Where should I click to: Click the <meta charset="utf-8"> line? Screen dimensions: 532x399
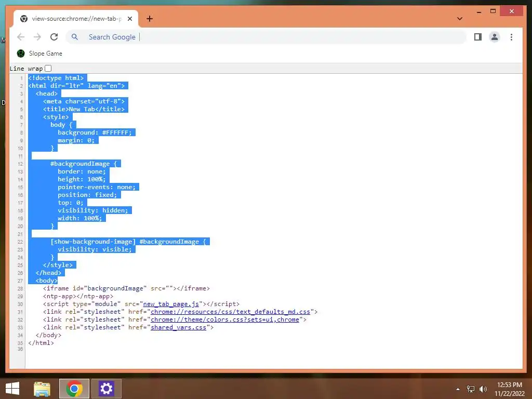84,101
